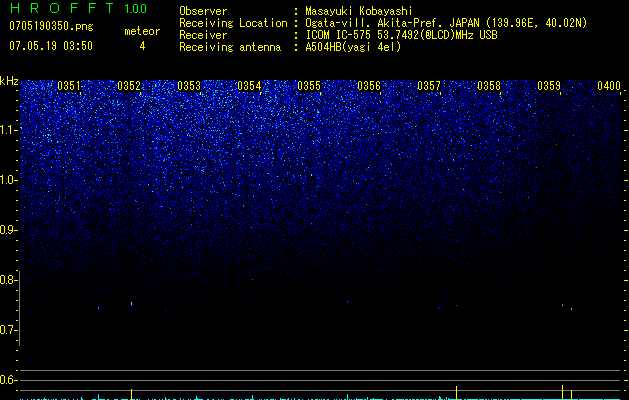Image resolution: width=629 pixels, height=400 pixels.
Task: Click the 0356 time marker
Action: point(369,86)
